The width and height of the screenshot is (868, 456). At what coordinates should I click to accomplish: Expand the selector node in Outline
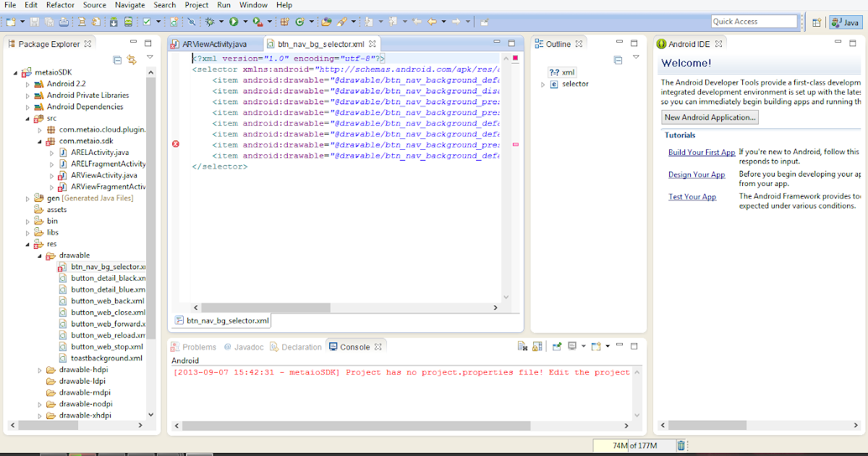(543, 84)
